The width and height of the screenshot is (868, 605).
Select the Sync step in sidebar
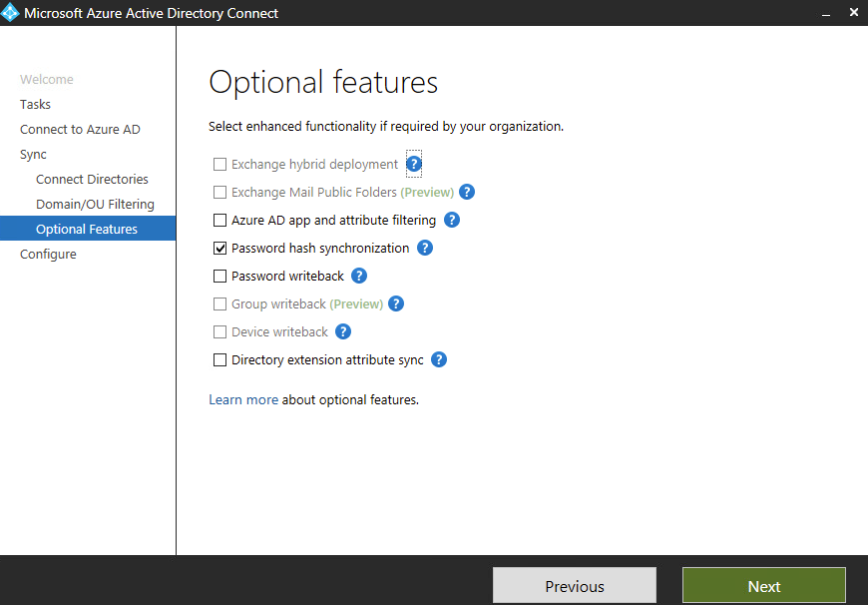coord(33,154)
